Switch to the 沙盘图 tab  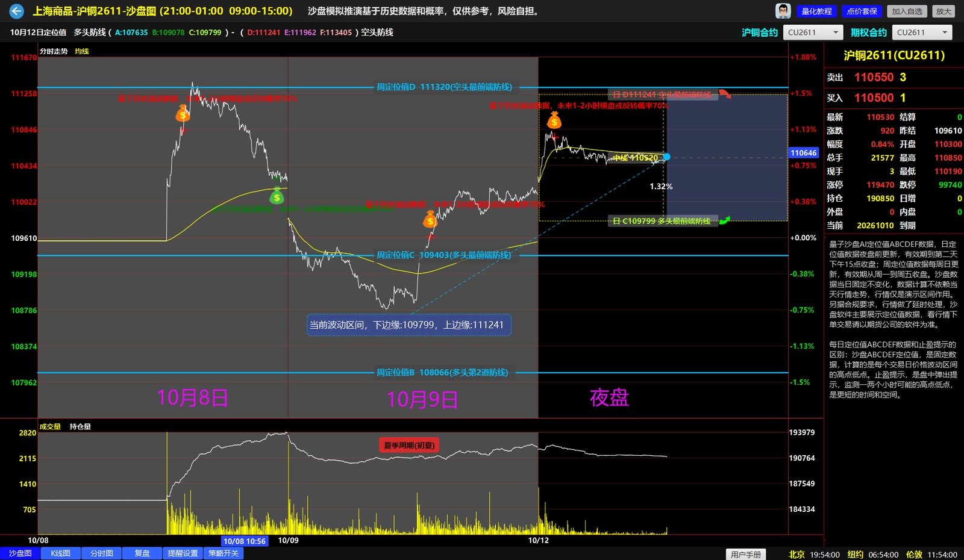click(x=20, y=553)
